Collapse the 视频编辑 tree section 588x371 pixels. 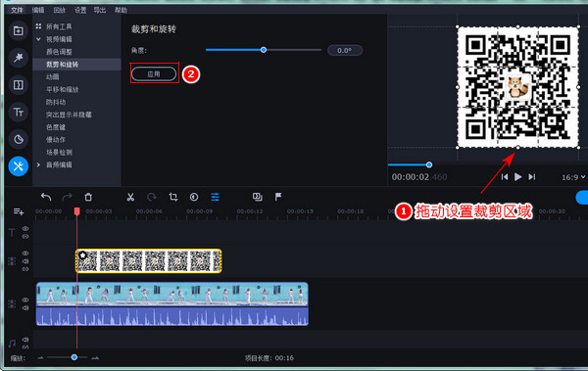38,39
